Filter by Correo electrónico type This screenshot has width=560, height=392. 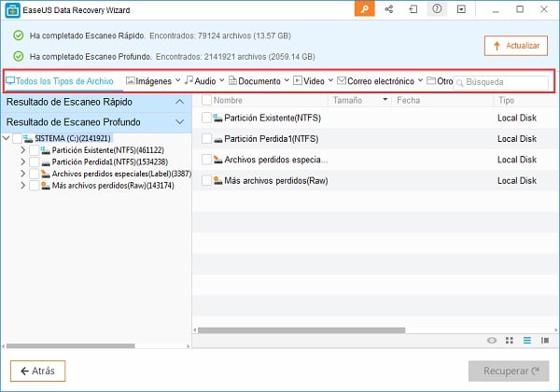point(375,81)
